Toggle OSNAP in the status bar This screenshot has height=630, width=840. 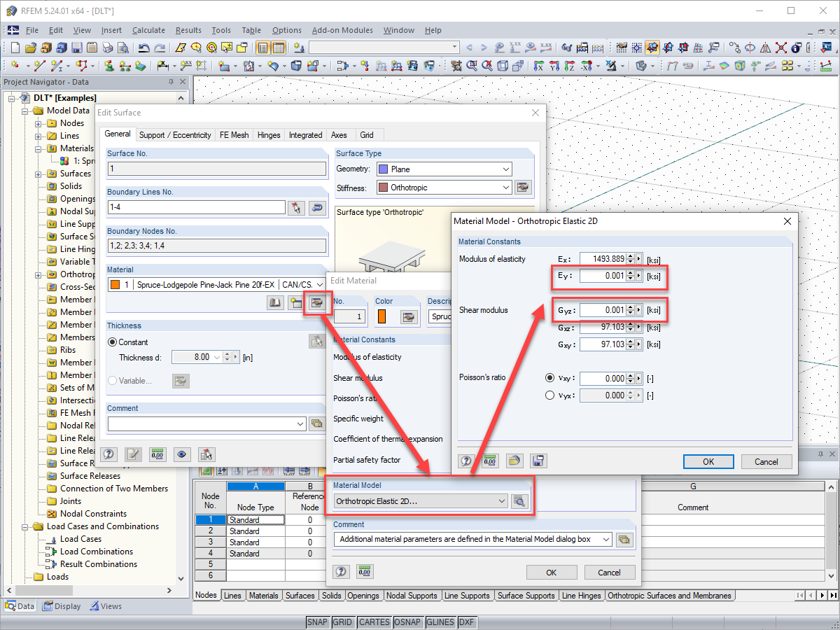407,622
